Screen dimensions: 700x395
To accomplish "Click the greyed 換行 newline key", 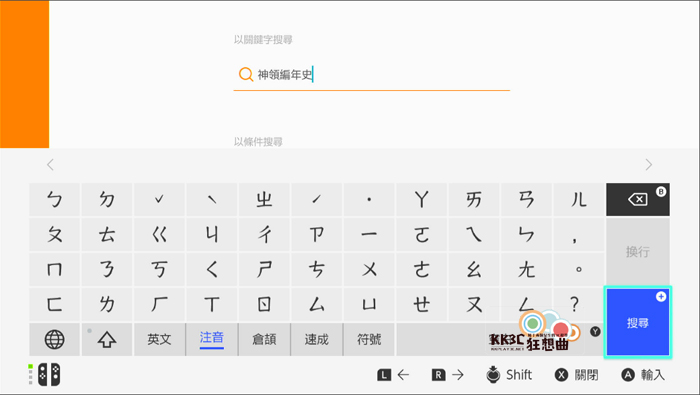I will 638,252.
